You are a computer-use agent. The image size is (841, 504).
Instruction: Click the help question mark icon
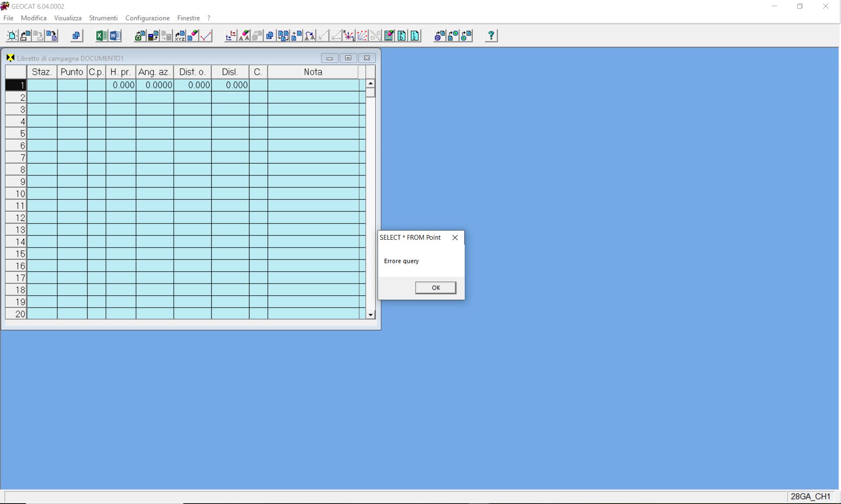point(491,36)
